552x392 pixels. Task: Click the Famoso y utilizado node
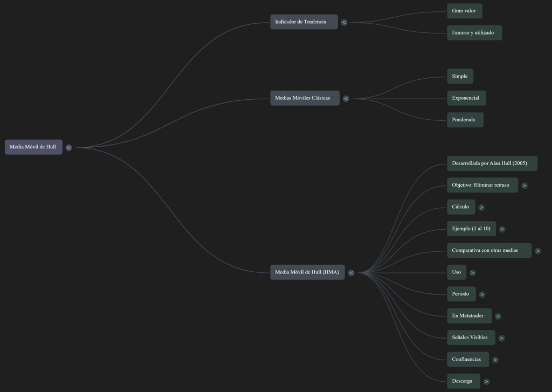click(x=474, y=33)
